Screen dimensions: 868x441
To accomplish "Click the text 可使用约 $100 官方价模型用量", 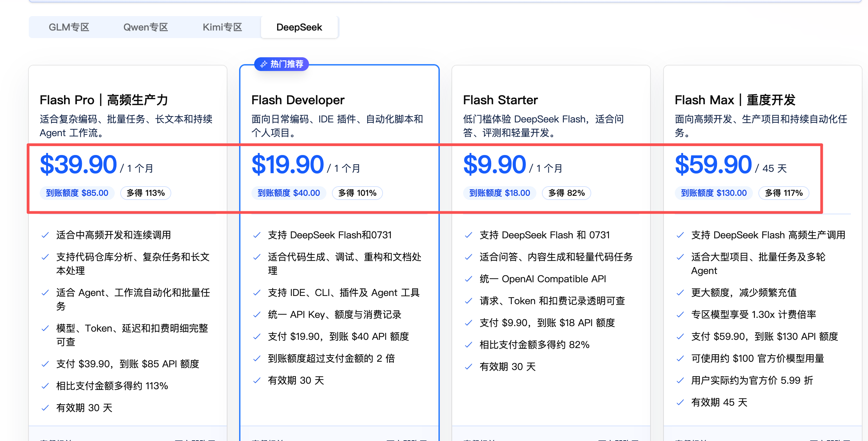I will 758,358.
